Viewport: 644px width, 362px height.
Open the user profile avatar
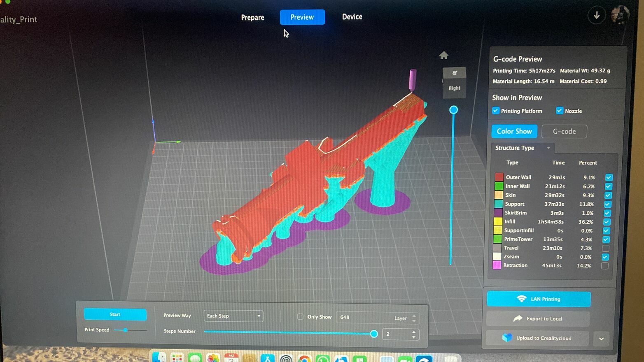coord(620,15)
